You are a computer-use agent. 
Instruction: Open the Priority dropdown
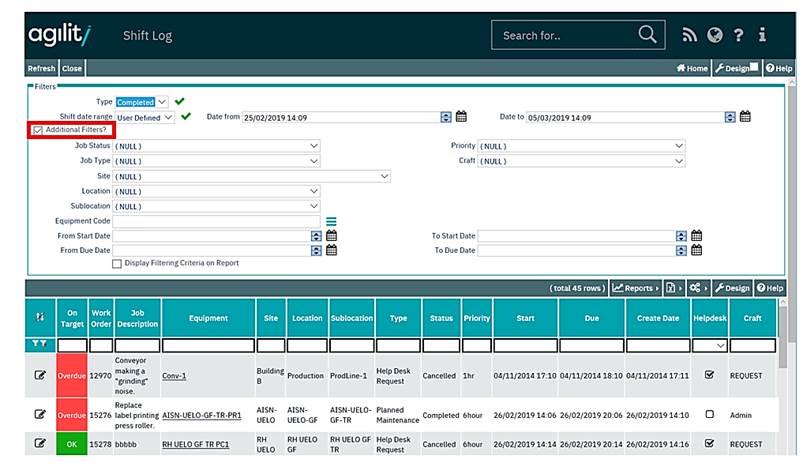[678, 146]
